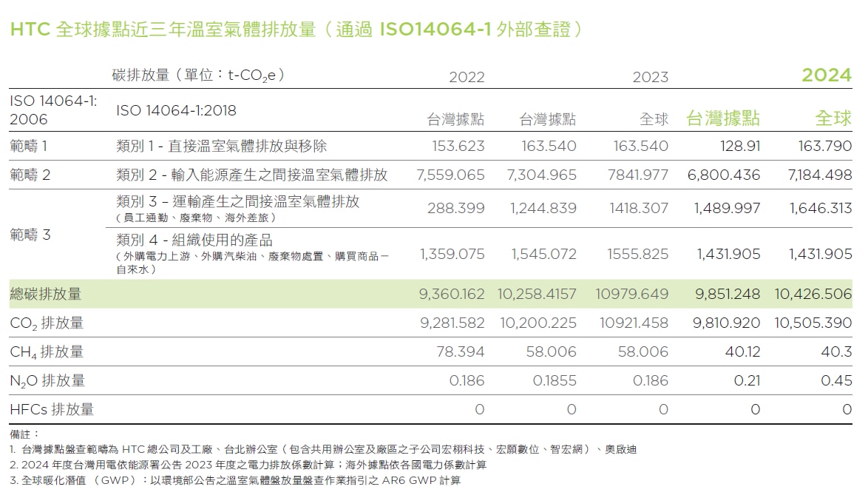Click the green '台灣據點' header under 2024
This screenshot has width=868, height=498.
coord(723,118)
